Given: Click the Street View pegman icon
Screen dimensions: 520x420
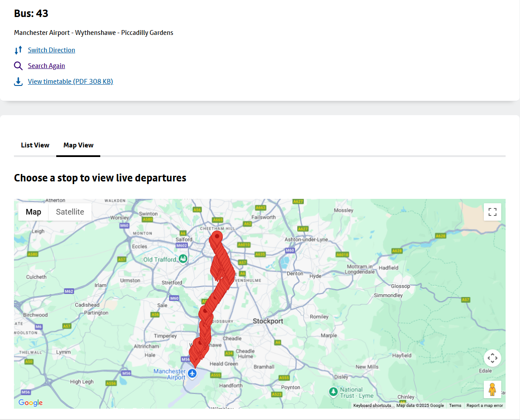Looking at the screenshot, I should point(493,389).
